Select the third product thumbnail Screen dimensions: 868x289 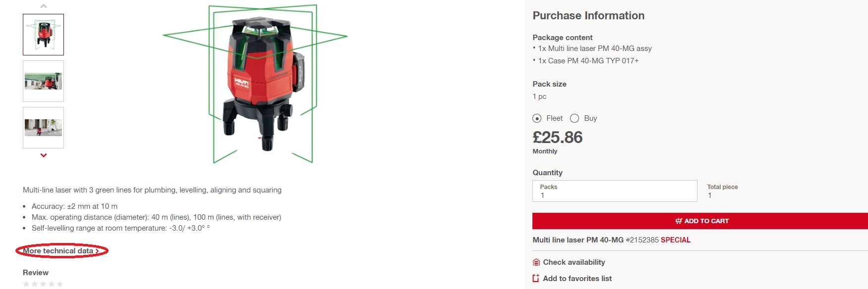click(43, 127)
